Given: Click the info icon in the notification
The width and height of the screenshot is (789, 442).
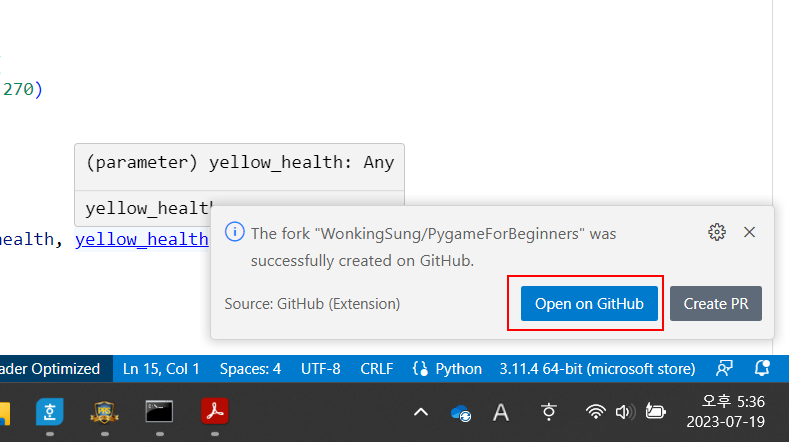Looking at the screenshot, I should point(234,232).
